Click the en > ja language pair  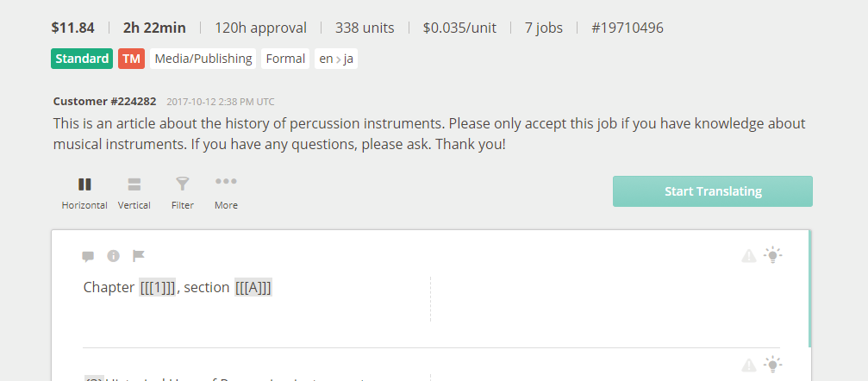pos(336,59)
